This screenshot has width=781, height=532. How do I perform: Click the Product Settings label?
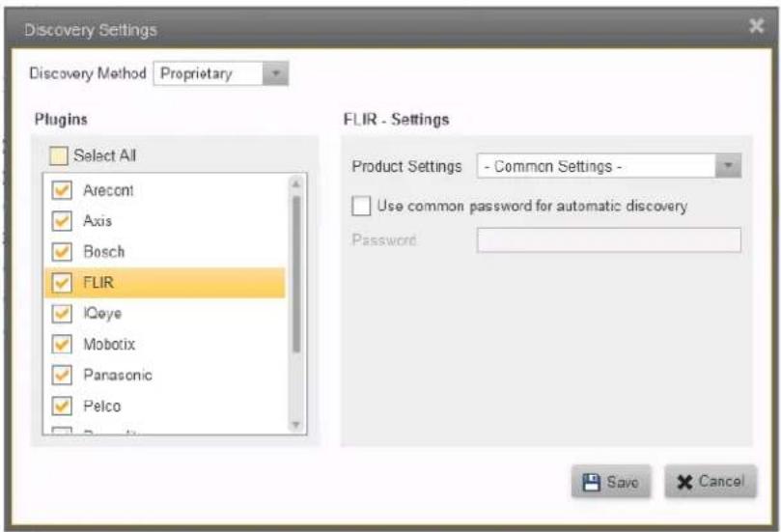[x=407, y=166]
